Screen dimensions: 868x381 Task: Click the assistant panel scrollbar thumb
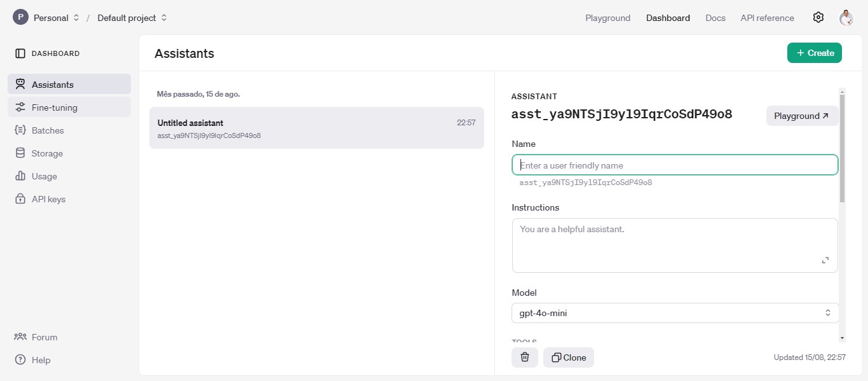pyautogui.click(x=843, y=148)
